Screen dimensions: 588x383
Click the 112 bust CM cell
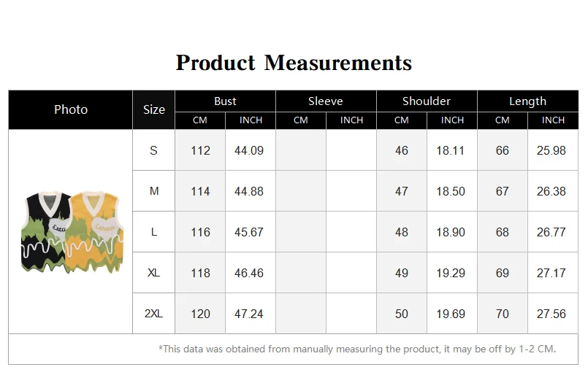point(200,150)
